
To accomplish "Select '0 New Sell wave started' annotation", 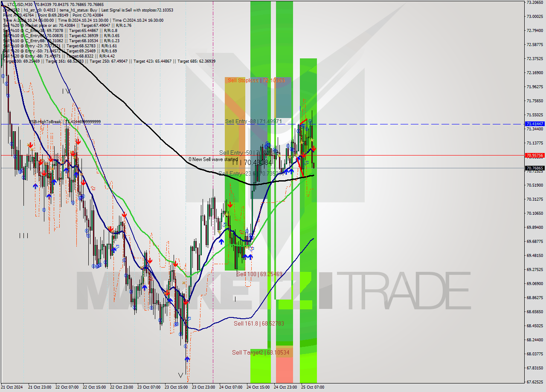I will (x=213, y=159).
